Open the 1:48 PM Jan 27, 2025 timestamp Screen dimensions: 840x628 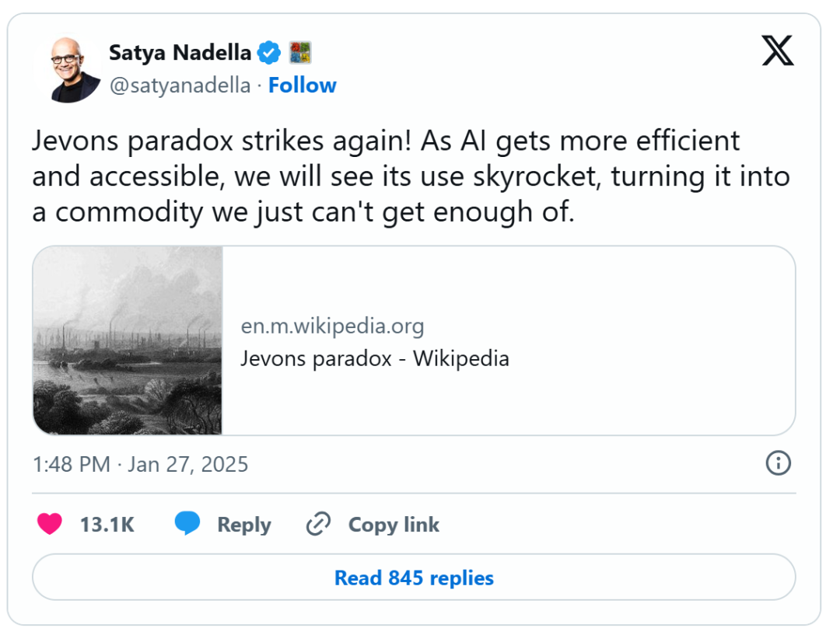pyautogui.click(x=140, y=464)
